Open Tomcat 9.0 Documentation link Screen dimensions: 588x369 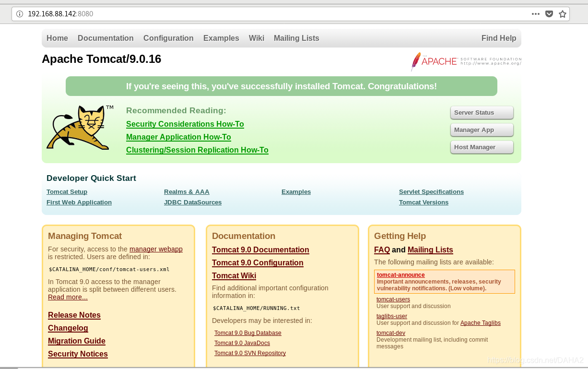260,250
